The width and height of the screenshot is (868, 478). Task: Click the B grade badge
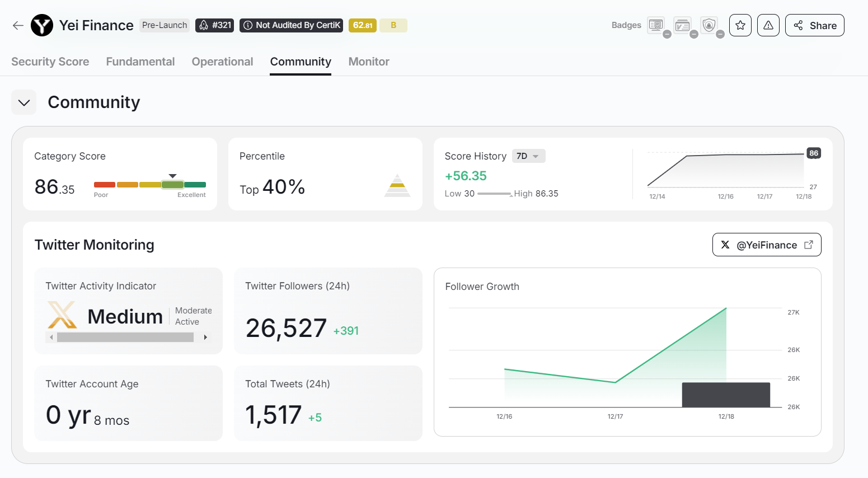coord(393,25)
